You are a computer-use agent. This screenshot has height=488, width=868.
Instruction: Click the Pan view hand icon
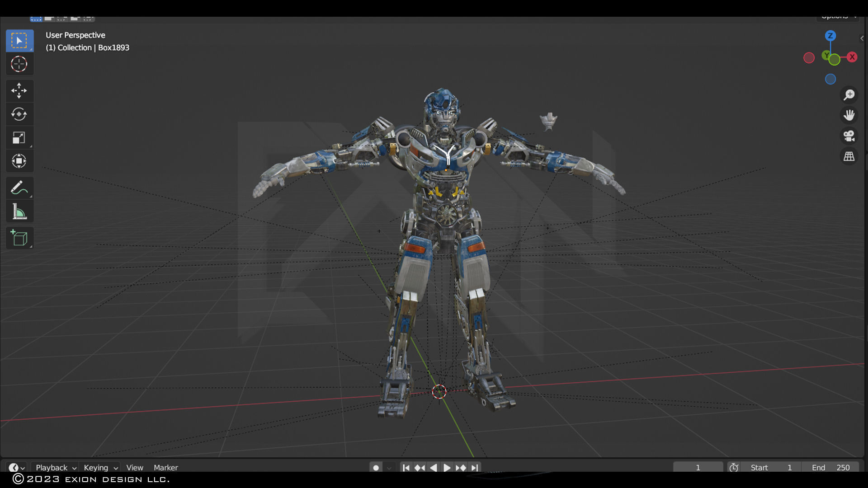click(x=849, y=115)
